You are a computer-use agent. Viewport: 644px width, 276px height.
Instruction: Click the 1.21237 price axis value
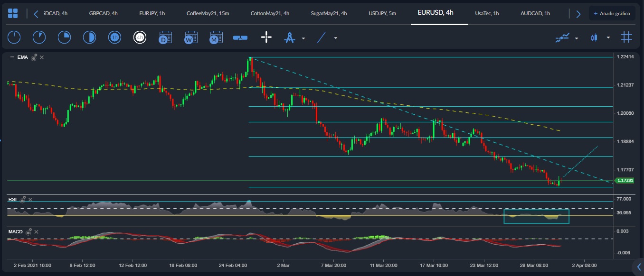[625, 85]
